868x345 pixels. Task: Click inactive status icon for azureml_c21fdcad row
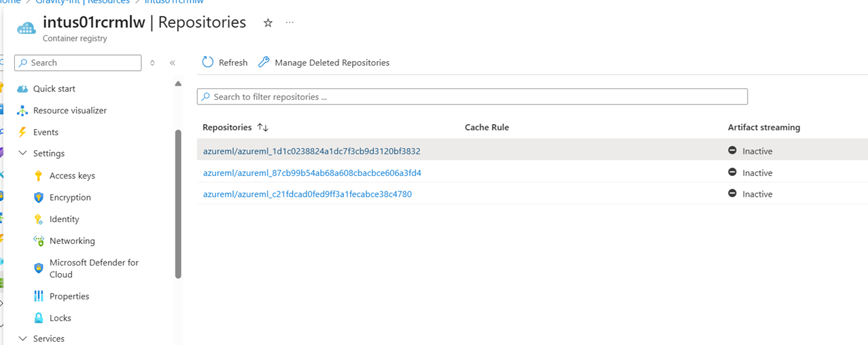tap(733, 194)
